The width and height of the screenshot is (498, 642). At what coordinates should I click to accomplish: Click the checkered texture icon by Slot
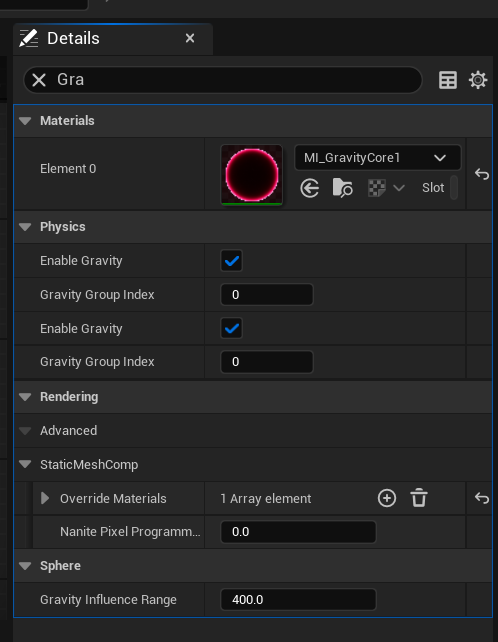coord(377,188)
